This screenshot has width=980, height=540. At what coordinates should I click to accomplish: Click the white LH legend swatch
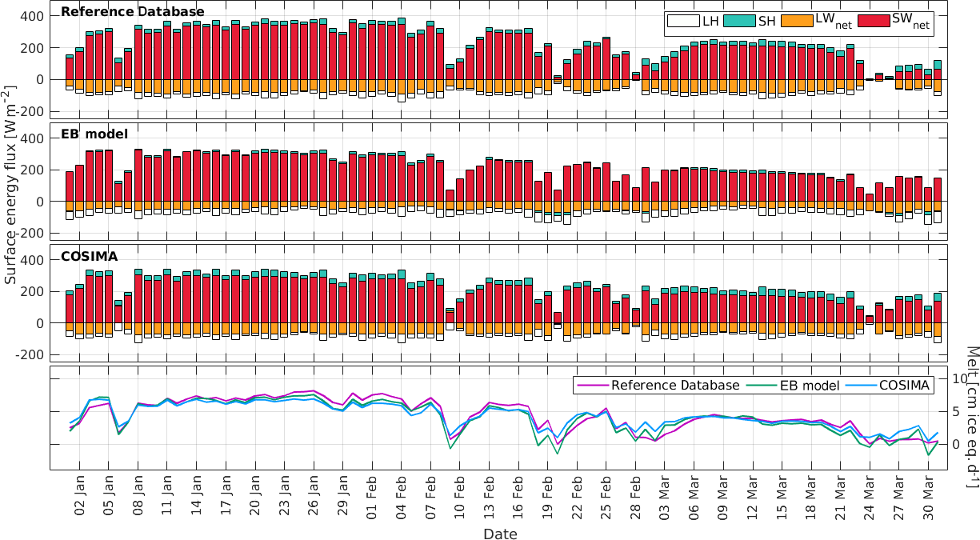(x=682, y=22)
